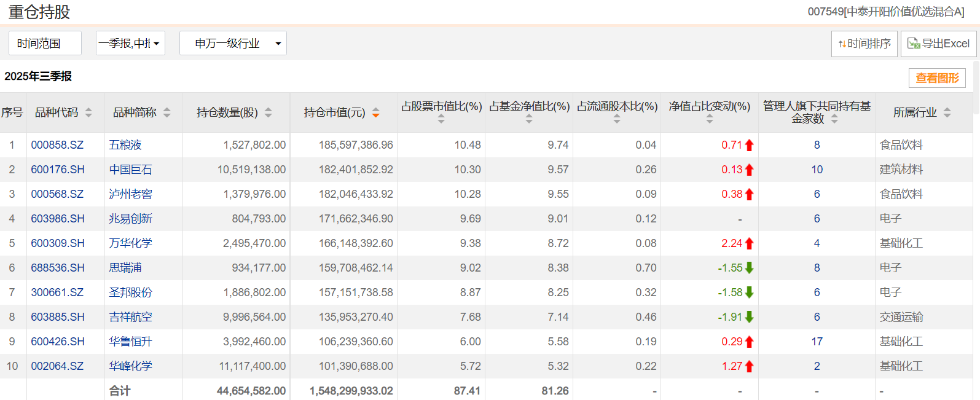Screen dimensions: 980x400
Task: Click 查看图形 to view chart
Action: click(937, 78)
